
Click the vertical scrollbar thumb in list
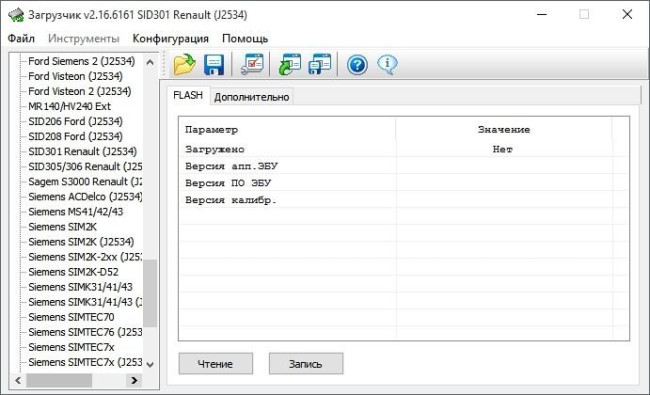click(150, 293)
